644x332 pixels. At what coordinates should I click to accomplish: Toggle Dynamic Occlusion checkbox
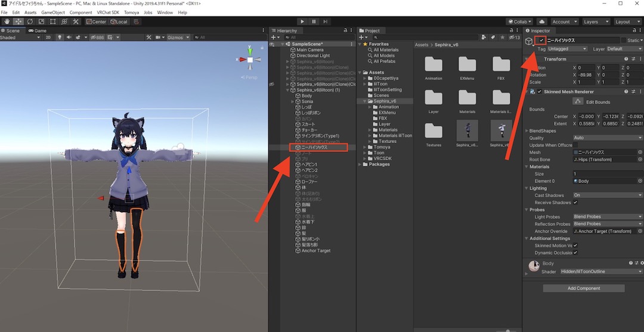[575, 253]
